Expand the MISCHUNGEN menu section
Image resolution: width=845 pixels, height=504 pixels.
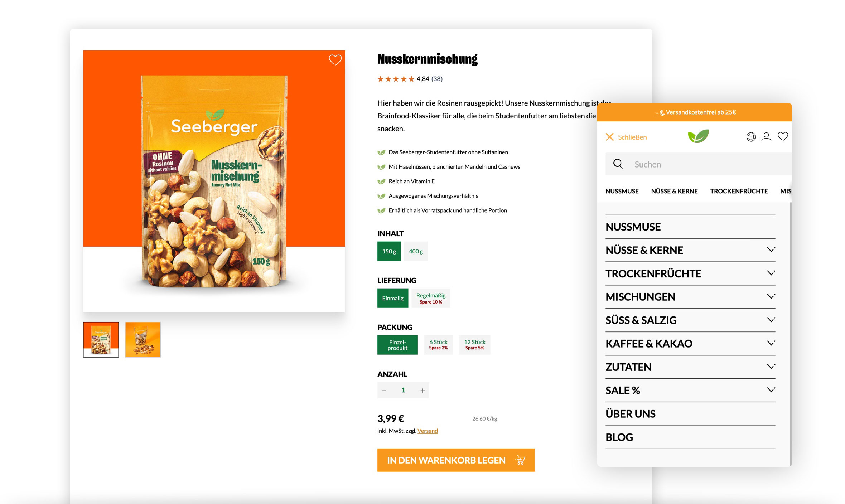[x=771, y=296]
